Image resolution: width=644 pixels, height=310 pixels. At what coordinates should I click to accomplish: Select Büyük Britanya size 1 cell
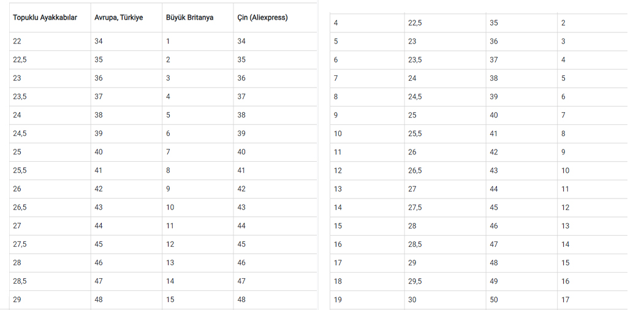[x=168, y=42]
